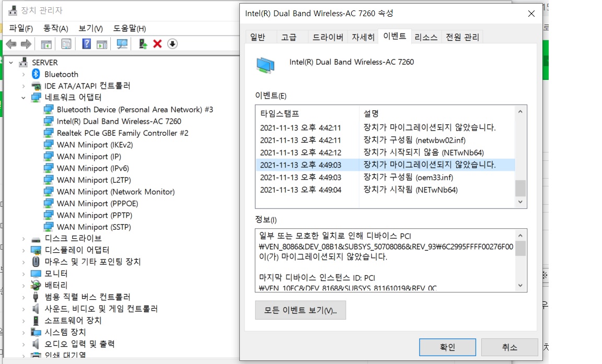Expand the 시스템 장치 node

pyautogui.click(x=24, y=332)
